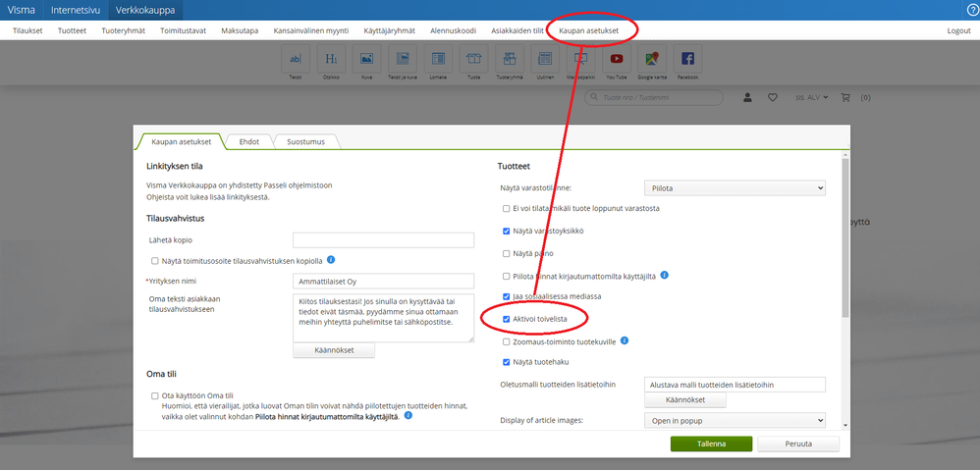
Task: Show info for Zoomaus-toiminto option
Action: [x=624, y=340]
